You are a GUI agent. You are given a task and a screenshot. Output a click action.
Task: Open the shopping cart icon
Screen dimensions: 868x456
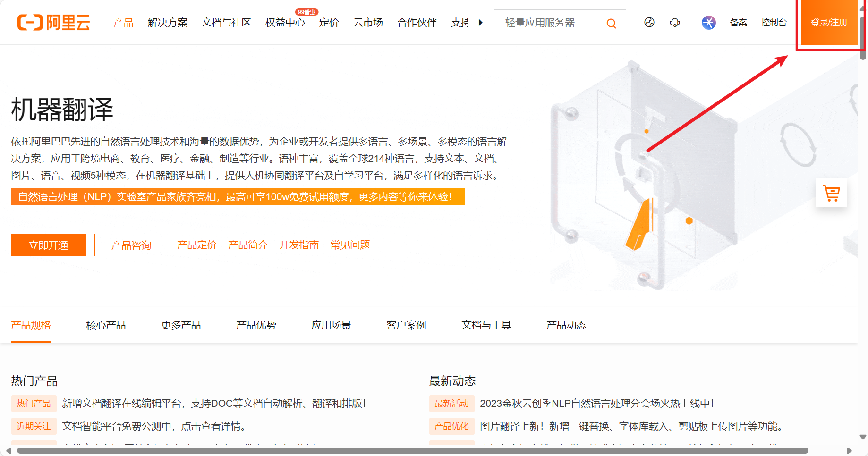tap(832, 193)
